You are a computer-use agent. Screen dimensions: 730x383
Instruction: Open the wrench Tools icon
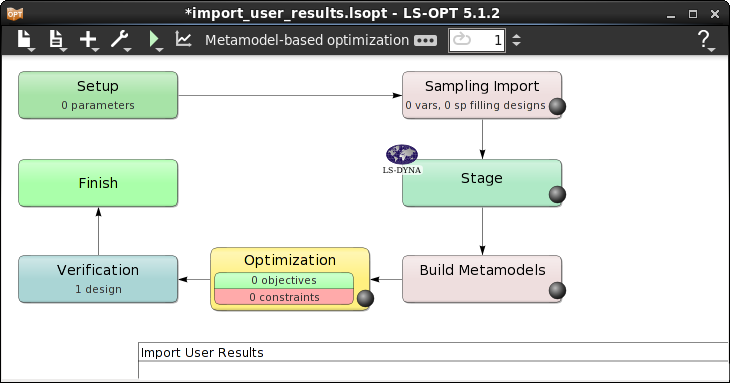click(x=120, y=39)
